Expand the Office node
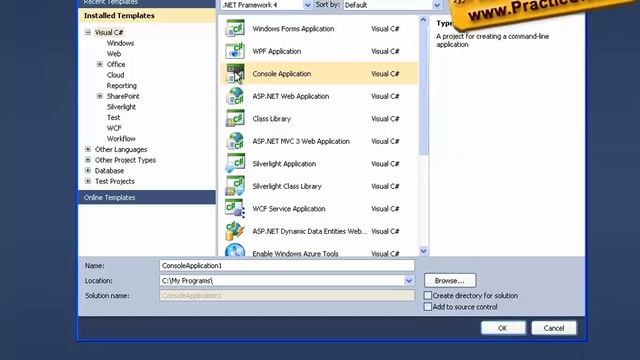The height and width of the screenshot is (360, 640). [x=100, y=64]
